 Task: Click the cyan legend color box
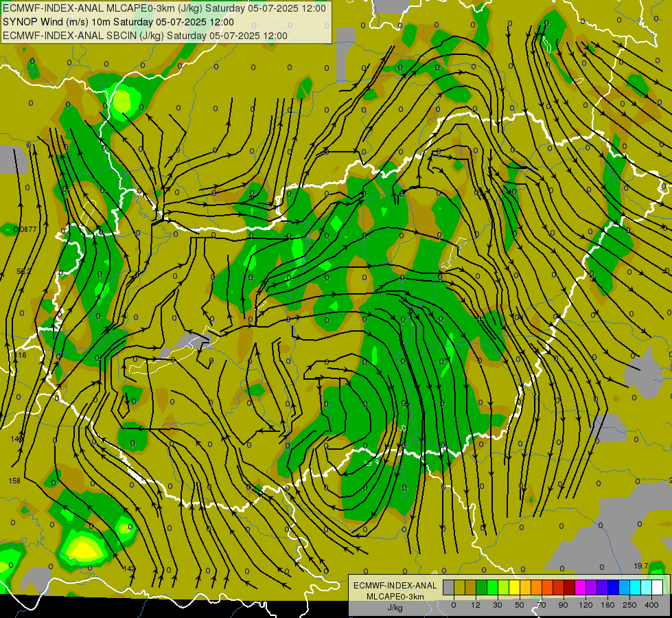click(x=635, y=587)
